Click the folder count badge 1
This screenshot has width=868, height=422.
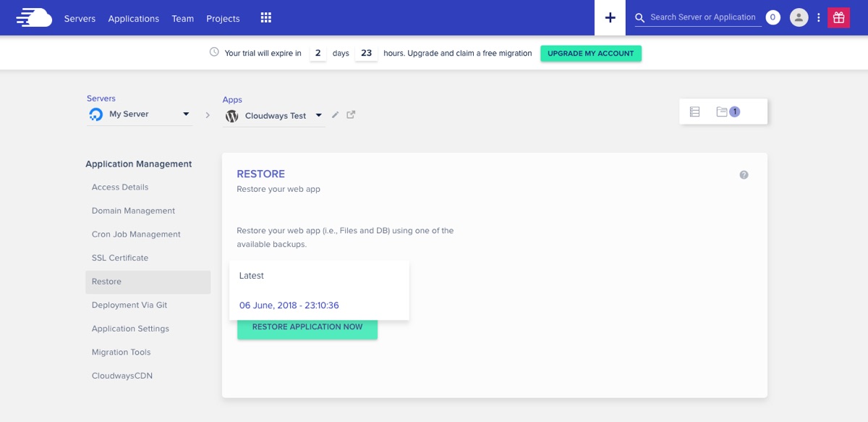(x=734, y=111)
